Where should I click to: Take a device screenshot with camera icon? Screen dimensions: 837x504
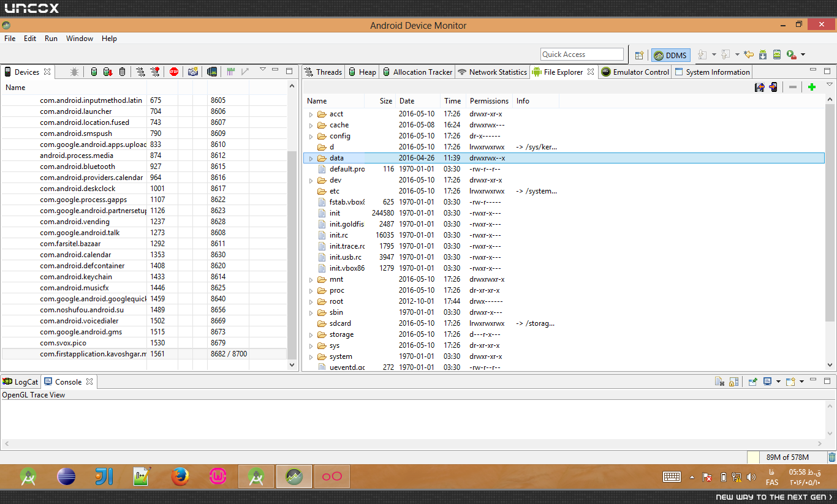[x=193, y=72]
